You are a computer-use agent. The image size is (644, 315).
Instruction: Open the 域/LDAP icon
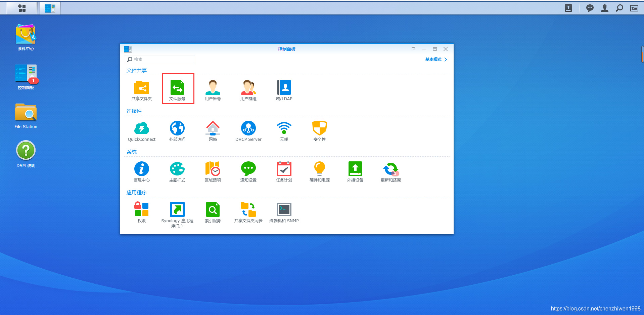(284, 88)
